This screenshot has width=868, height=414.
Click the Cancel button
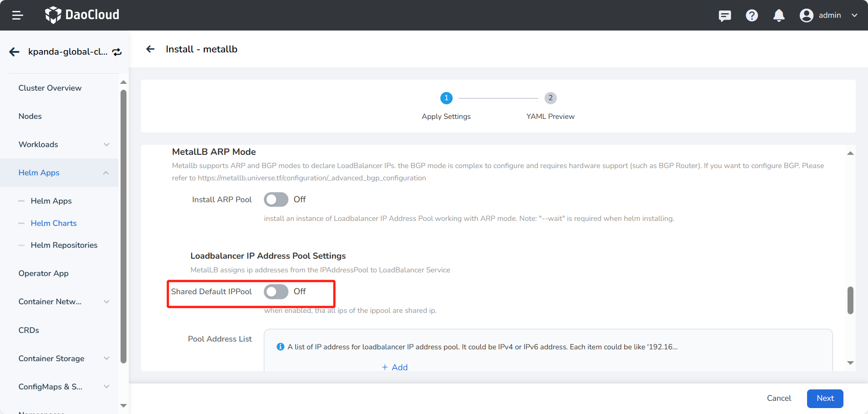pos(778,398)
